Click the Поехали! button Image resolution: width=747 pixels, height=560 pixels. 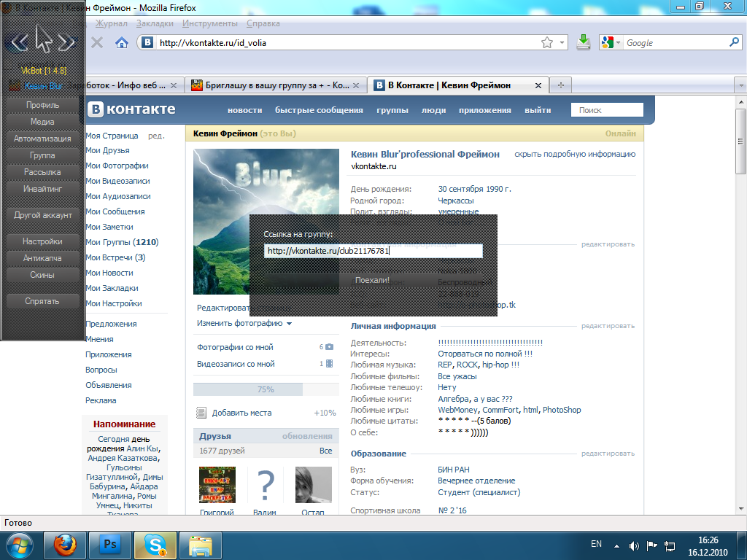(373, 280)
